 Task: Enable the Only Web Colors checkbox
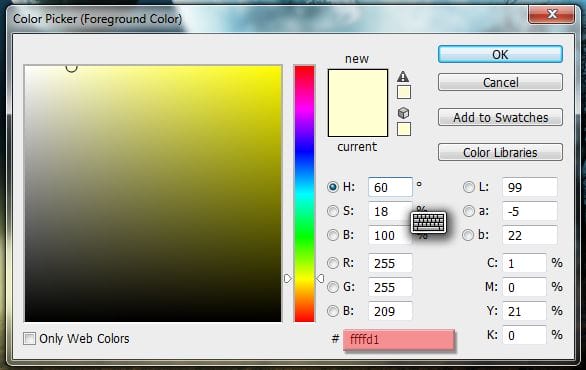click(30, 339)
